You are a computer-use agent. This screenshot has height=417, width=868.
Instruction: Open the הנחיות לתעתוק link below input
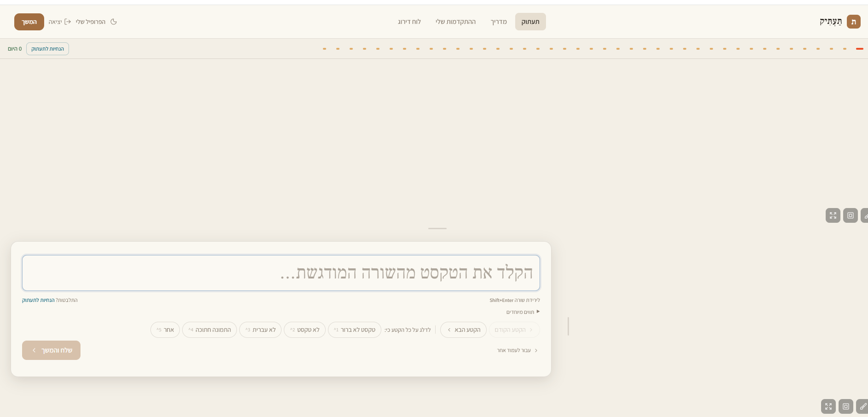(38, 300)
